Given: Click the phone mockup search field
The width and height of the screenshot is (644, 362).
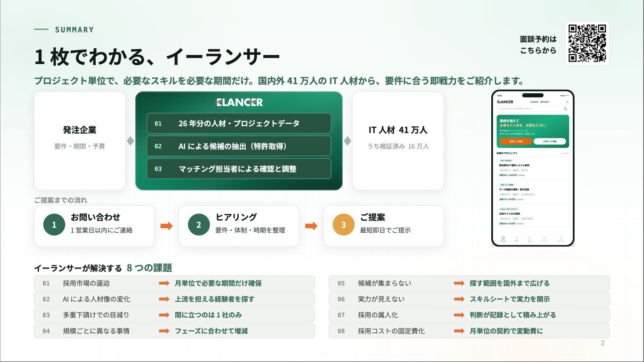Looking at the screenshot, I should pyautogui.click(x=533, y=109).
